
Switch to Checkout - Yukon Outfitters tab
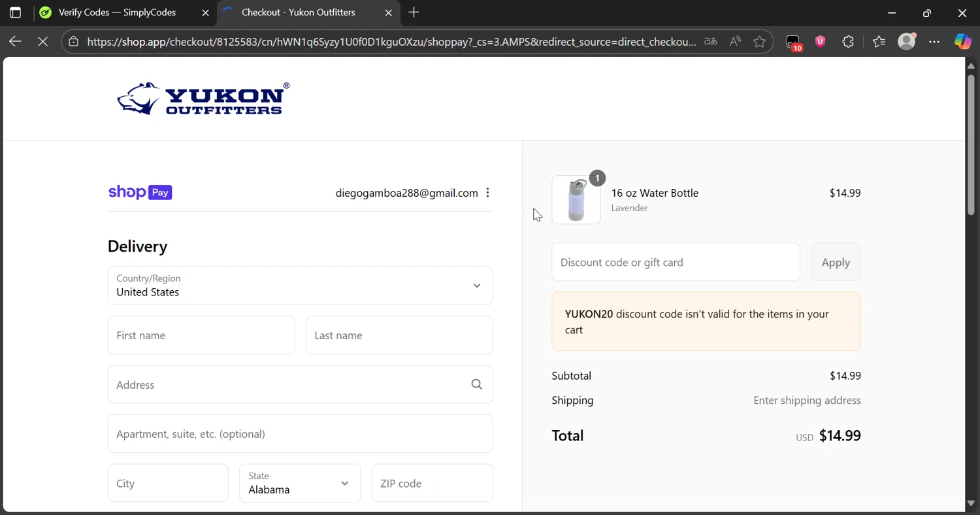click(x=307, y=12)
